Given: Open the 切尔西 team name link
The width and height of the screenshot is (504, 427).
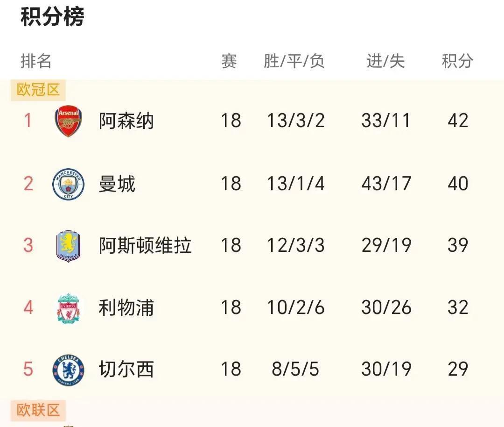Looking at the screenshot, I should pyautogui.click(x=126, y=369).
